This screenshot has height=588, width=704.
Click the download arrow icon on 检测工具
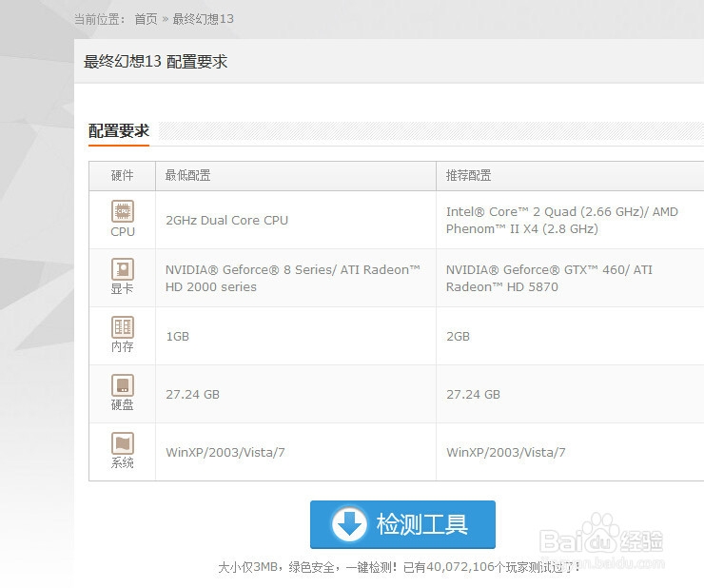[x=349, y=523]
